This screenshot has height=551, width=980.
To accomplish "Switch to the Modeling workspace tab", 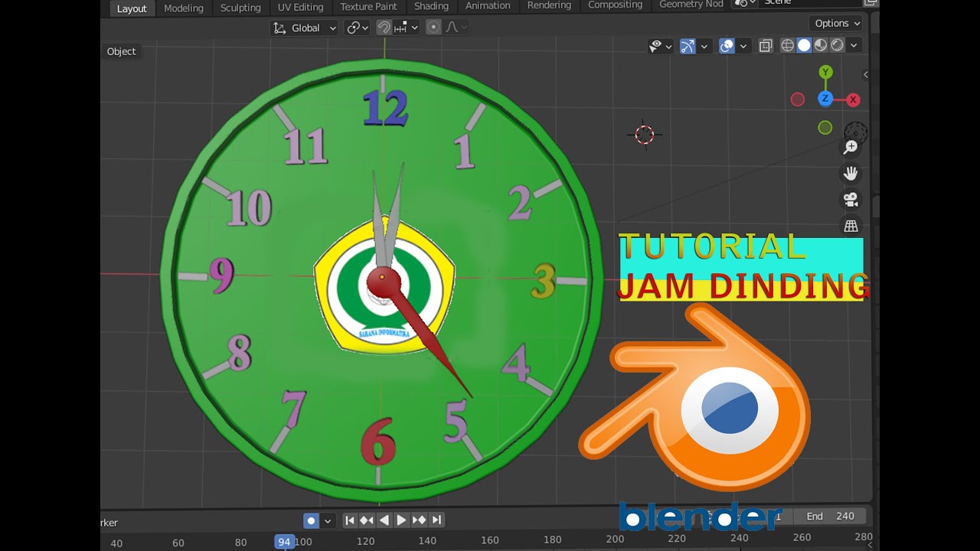I will (184, 8).
